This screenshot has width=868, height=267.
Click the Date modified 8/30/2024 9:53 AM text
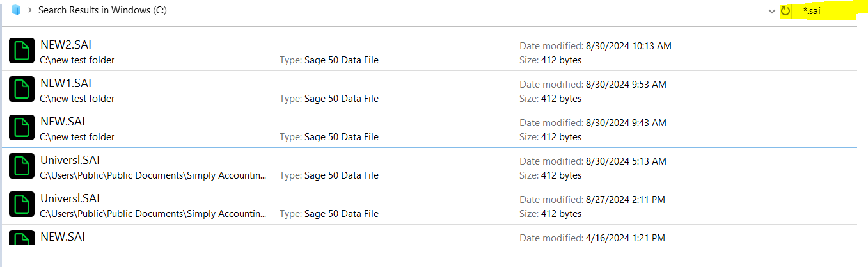click(x=593, y=85)
